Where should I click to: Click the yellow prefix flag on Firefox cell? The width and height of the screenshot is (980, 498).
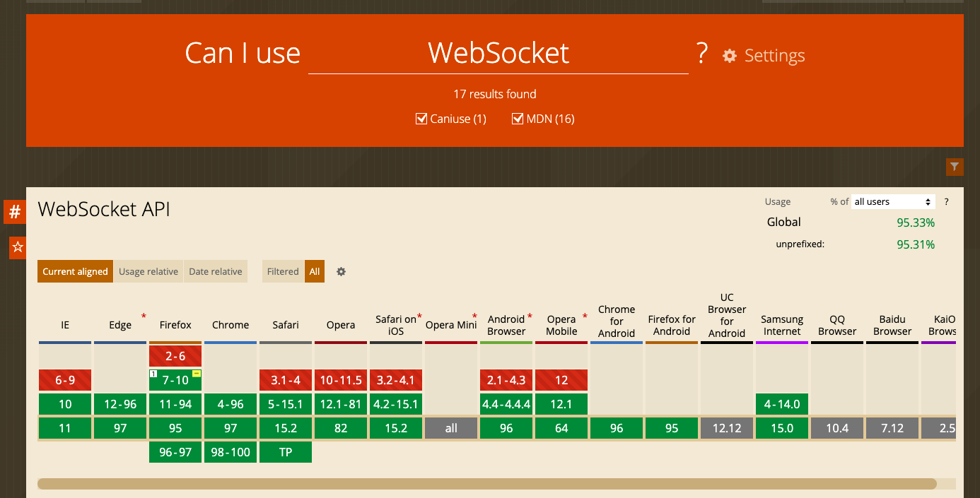pos(197,374)
